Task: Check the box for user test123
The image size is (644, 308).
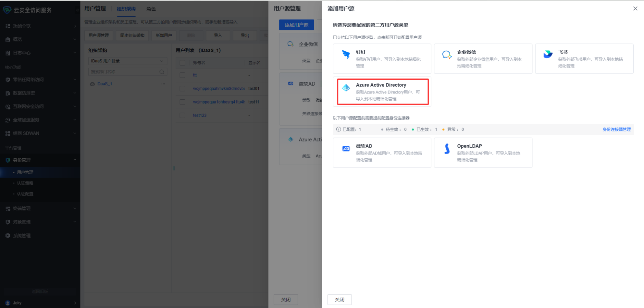Action: [x=182, y=116]
